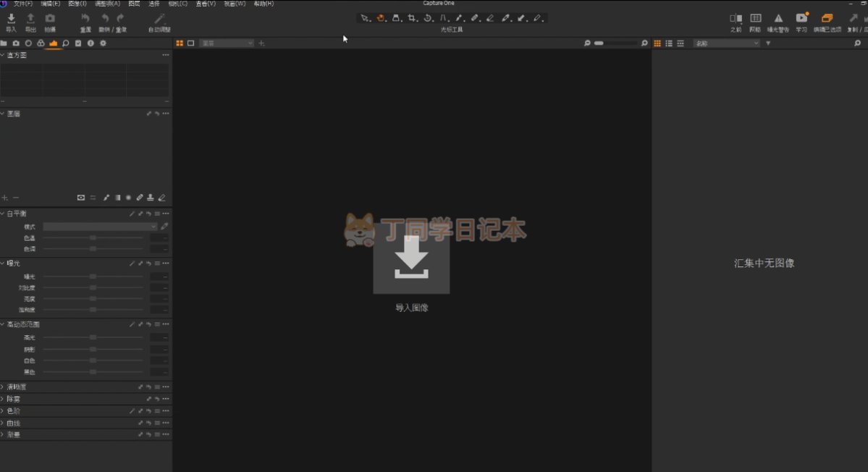Open the File (文件) menu
The image size is (868, 472).
tap(23, 4)
